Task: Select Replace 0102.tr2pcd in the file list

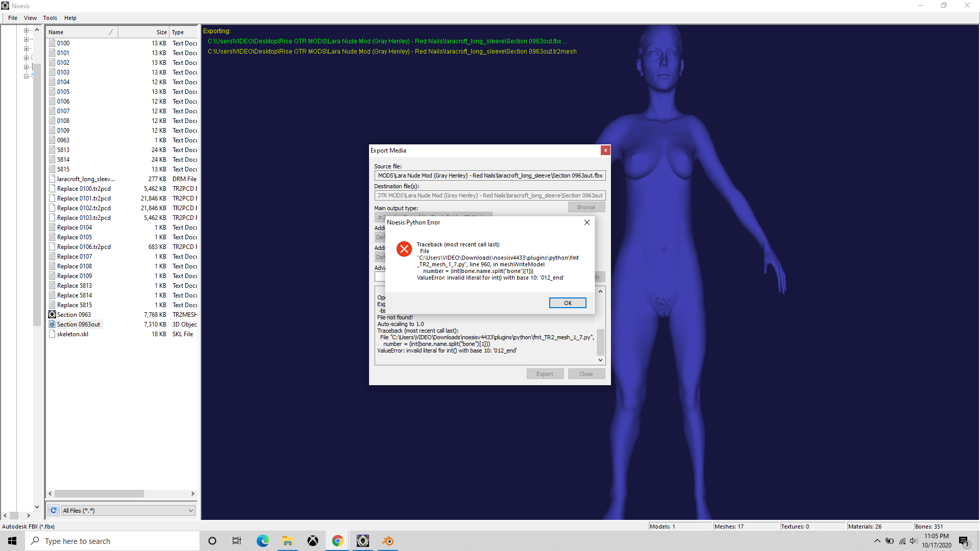Action: [x=84, y=208]
